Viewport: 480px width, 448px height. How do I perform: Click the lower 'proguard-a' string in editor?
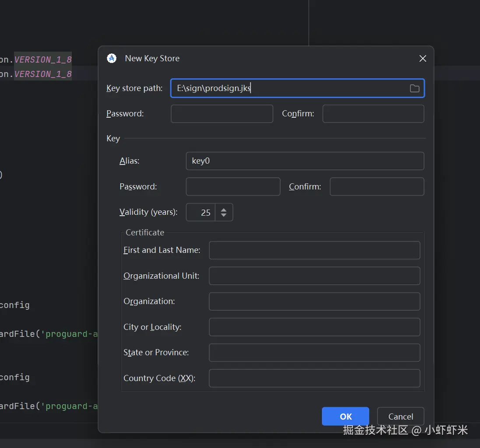pyautogui.click(x=69, y=406)
